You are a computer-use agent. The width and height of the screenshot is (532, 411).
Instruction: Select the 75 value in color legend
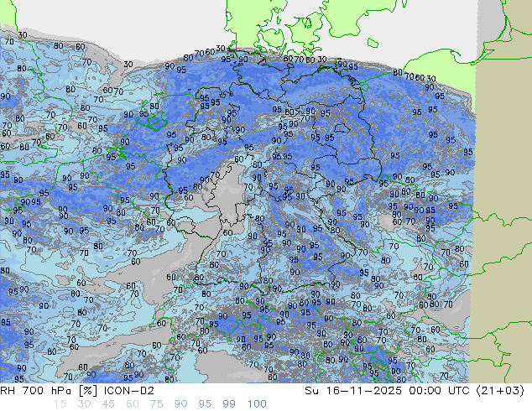[156, 404]
